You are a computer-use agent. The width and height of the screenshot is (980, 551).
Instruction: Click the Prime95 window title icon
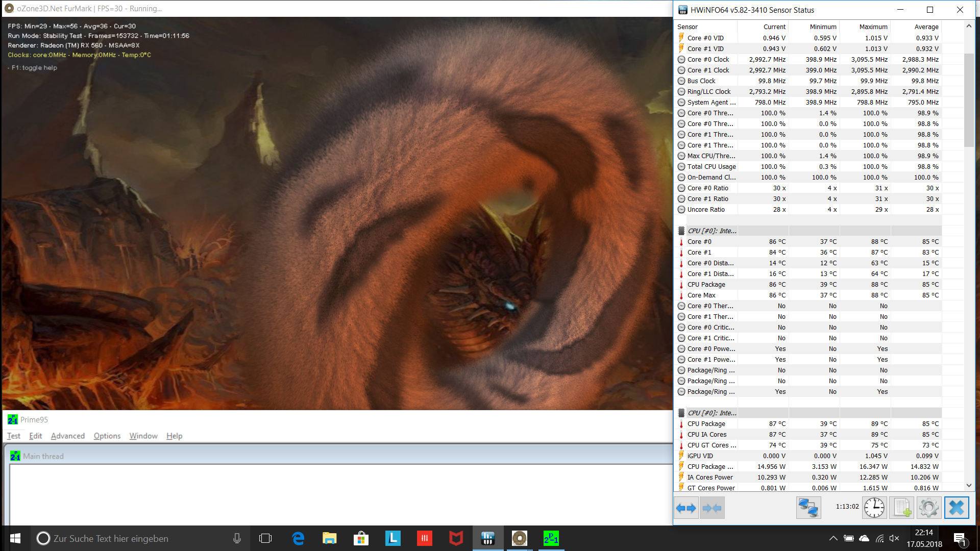[x=13, y=419]
